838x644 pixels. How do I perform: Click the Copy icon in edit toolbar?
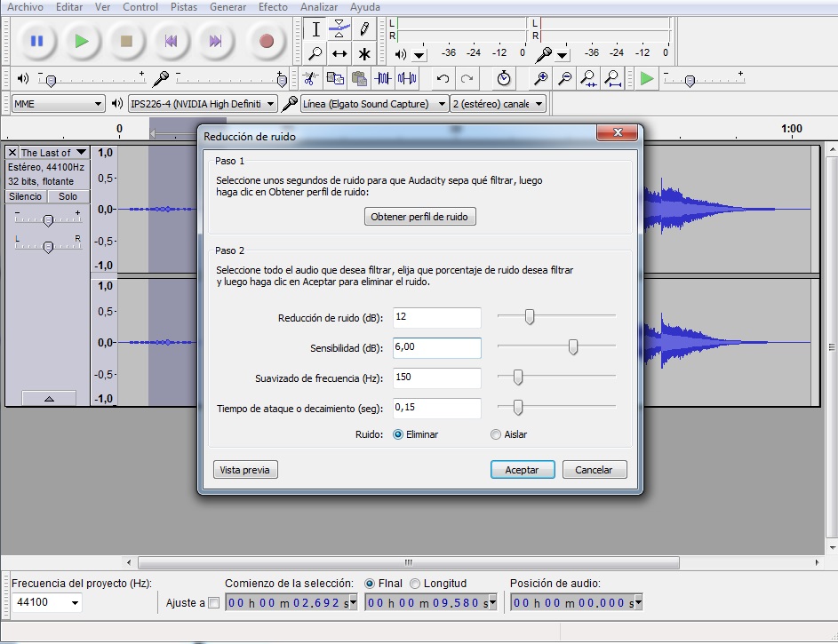point(335,79)
